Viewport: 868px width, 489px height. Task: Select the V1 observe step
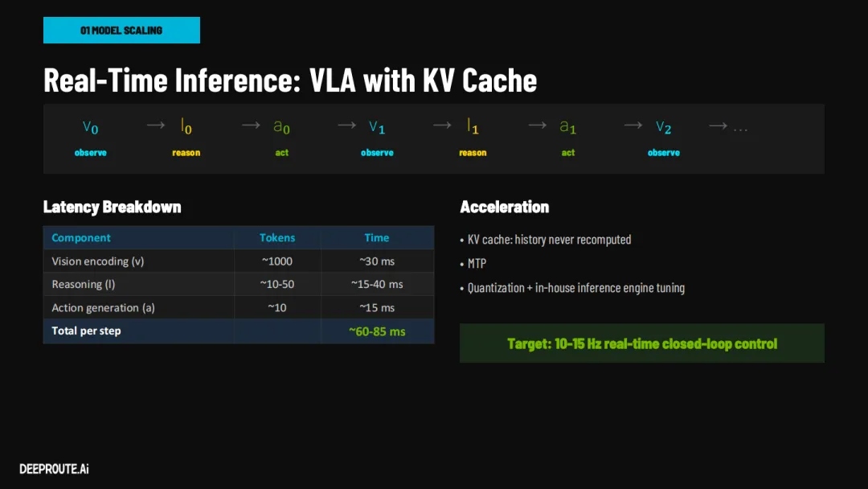[377, 138]
